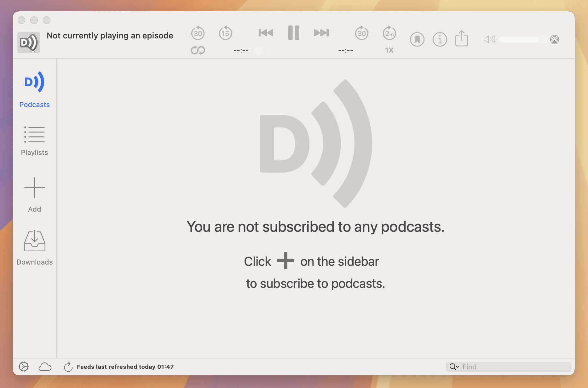Image resolution: width=588 pixels, height=388 pixels.
Task: Pause playback with the pause control
Action: tap(293, 32)
